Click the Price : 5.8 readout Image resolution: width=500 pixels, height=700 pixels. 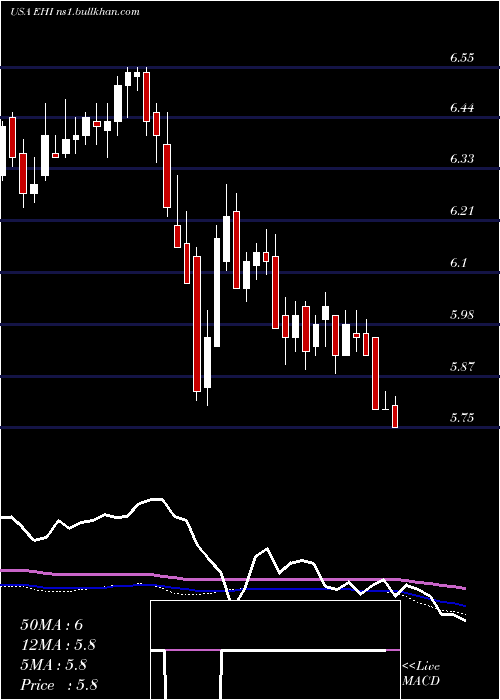pyautogui.click(x=58, y=685)
